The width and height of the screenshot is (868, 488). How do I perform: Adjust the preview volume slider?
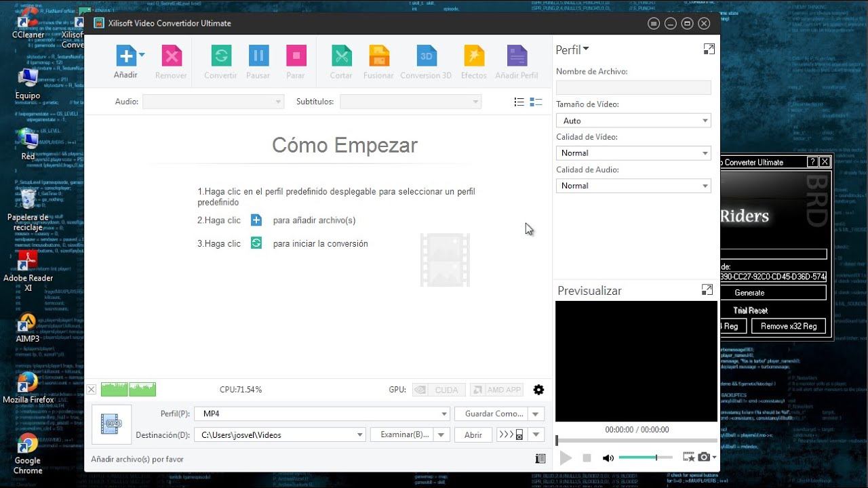click(x=646, y=457)
